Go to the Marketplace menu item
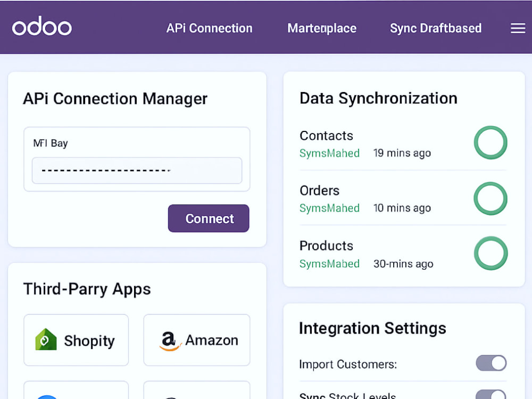The width and height of the screenshot is (532, 399). (x=322, y=28)
